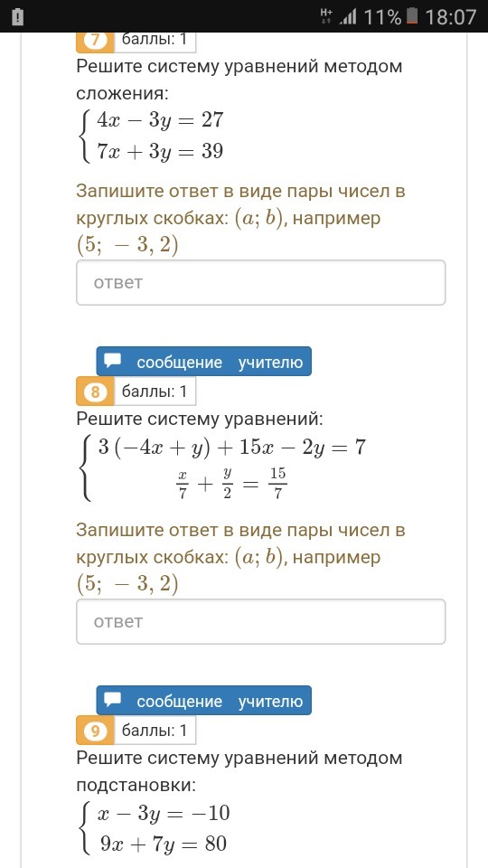Click the orange number 9 badge
This screenshot has width=488, height=868.
pyautogui.click(x=95, y=731)
